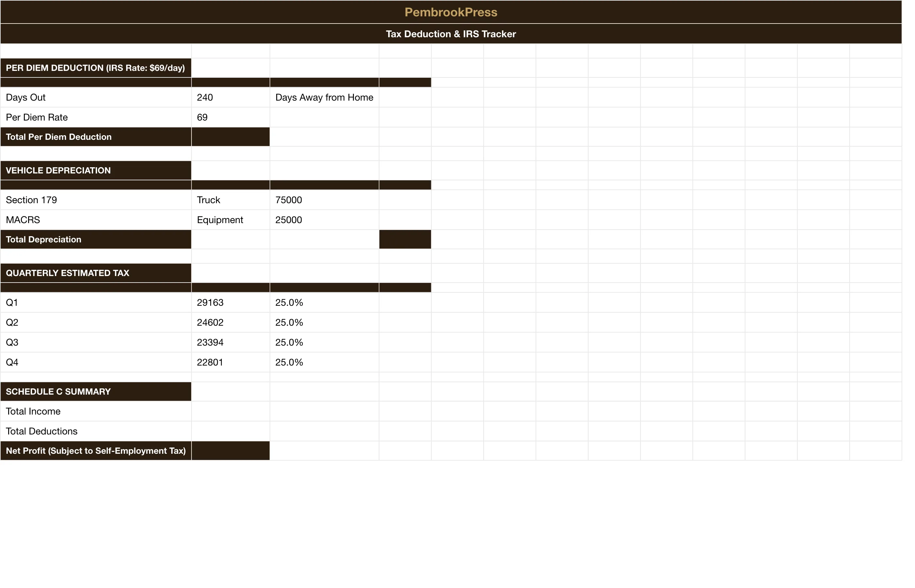Select the MACRS cell
The image size is (915, 588).
pyautogui.click(x=96, y=220)
